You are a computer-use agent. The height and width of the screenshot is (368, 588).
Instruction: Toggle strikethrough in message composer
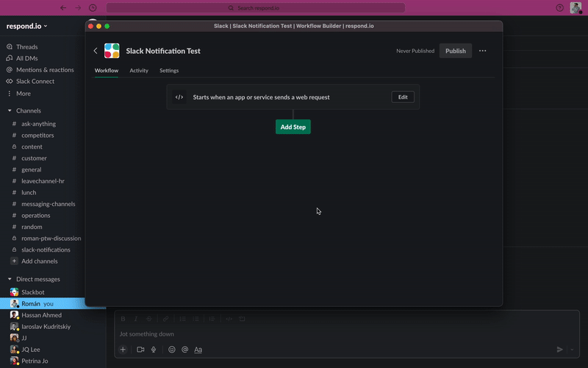click(149, 319)
